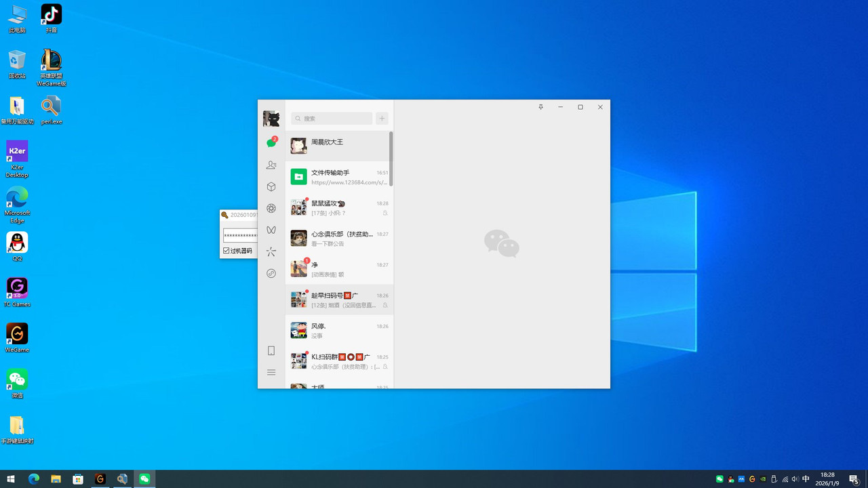The width and height of the screenshot is (868, 488).
Task: Click the QQ tray icon
Action: tap(730, 479)
